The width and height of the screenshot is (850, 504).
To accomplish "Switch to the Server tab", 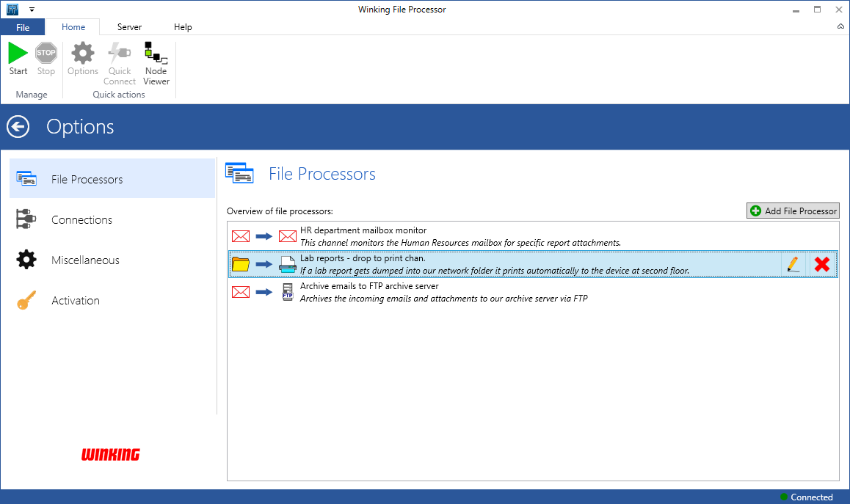I will 130,27.
